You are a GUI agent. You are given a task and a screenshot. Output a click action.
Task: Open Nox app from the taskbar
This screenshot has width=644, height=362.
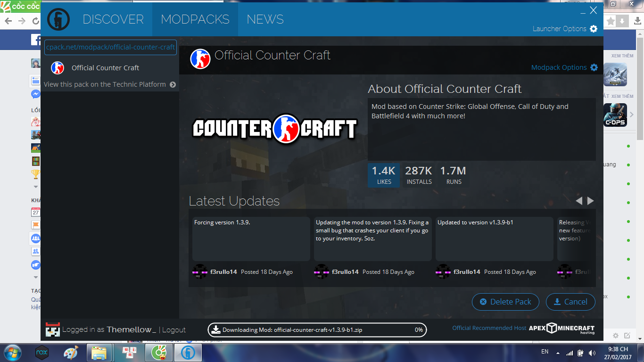42,353
